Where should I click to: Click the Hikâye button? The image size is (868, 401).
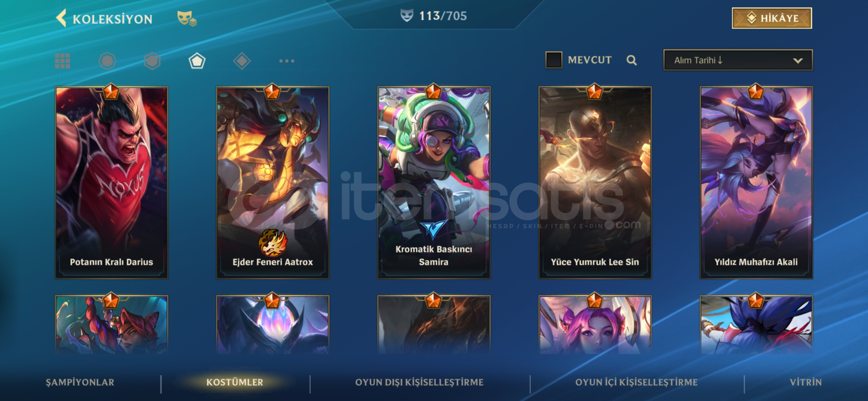point(772,18)
